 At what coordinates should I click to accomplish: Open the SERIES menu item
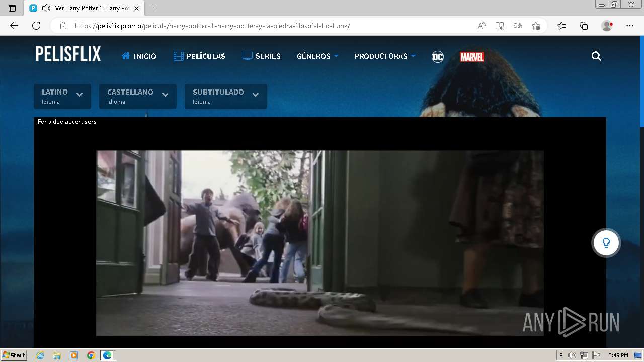point(262,56)
